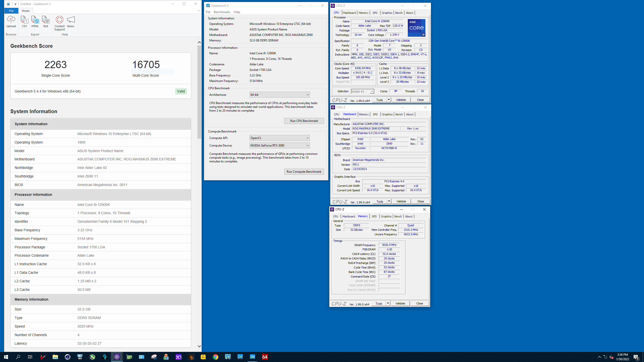Click the scroll-down arrow in Geekbench results
Screen dimensions: 644x362
(199, 346)
